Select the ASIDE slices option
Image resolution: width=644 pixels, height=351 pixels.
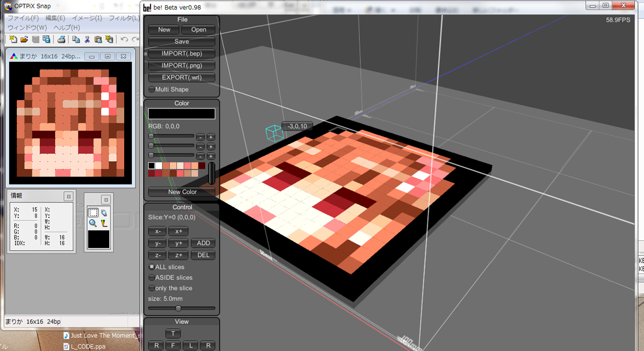tap(152, 278)
